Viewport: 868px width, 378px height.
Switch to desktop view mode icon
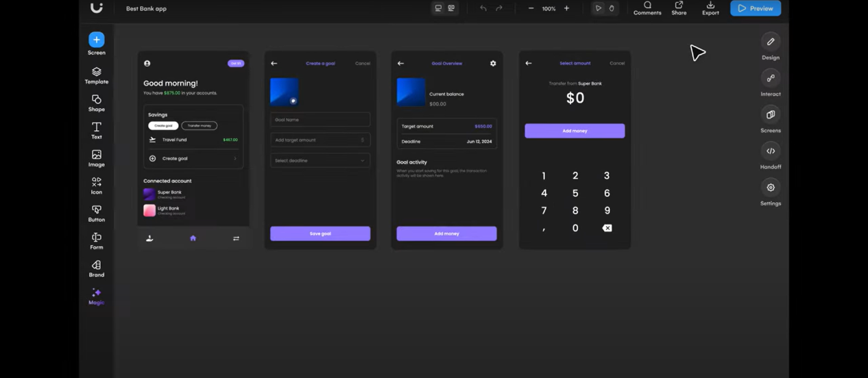438,8
